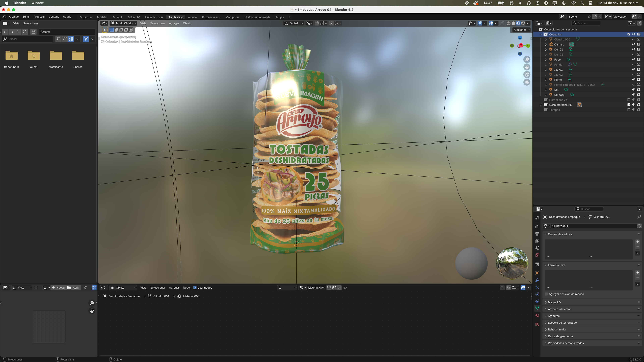The height and width of the screenshot is (362, 644).
Task: Open the Archivo menu
Action: (14, 16)
